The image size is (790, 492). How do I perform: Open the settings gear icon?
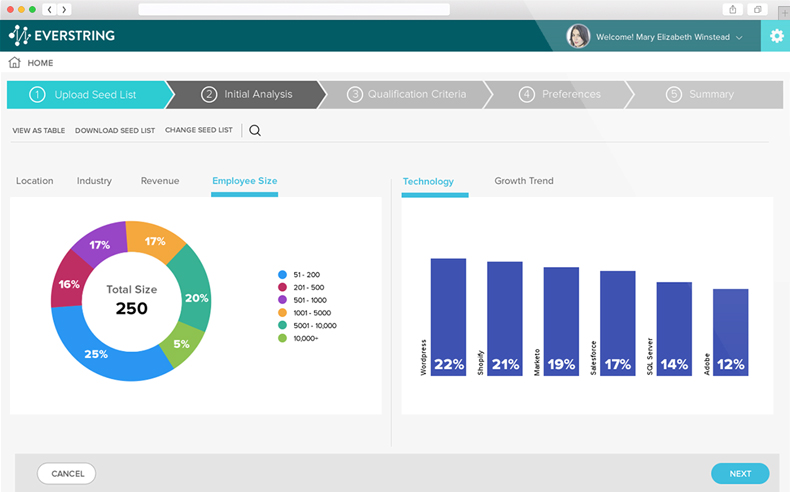pyautogui.click(x=776, y=36)
